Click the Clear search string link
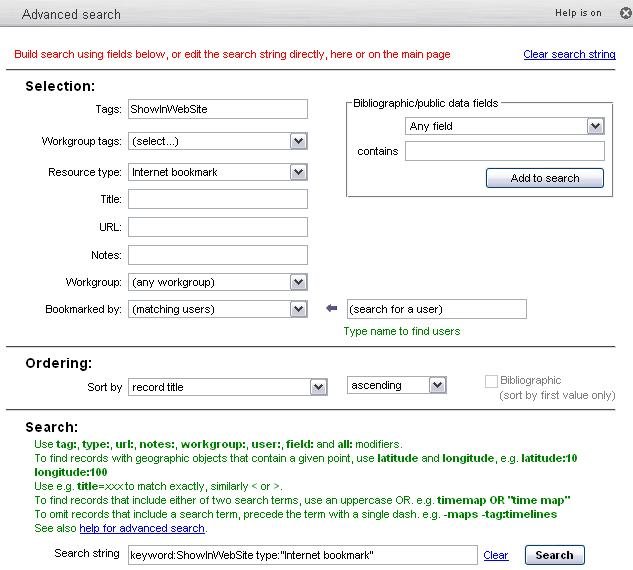 coord(569,54)
